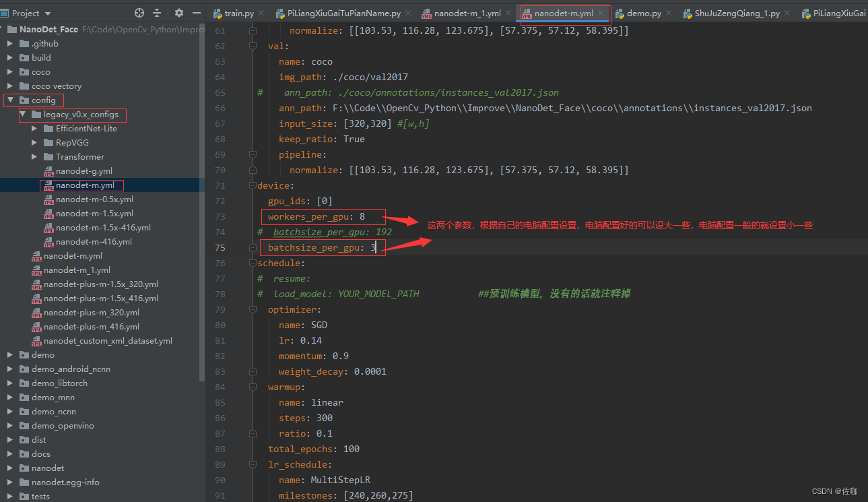Click the YML icon of nanodet-g.yml
This screenshot has width=868, height=502.
(48, 171)
